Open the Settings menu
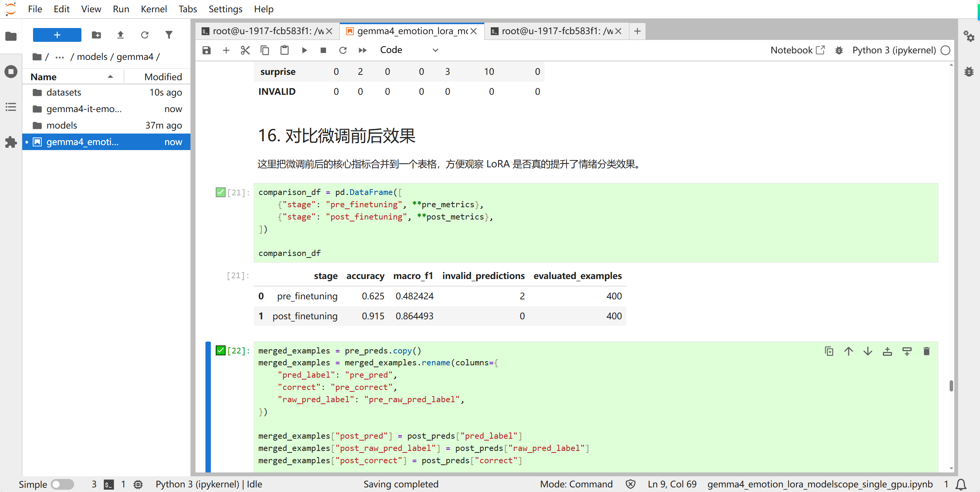Viewport: 980px width, 492px height. tap(225, 9)
